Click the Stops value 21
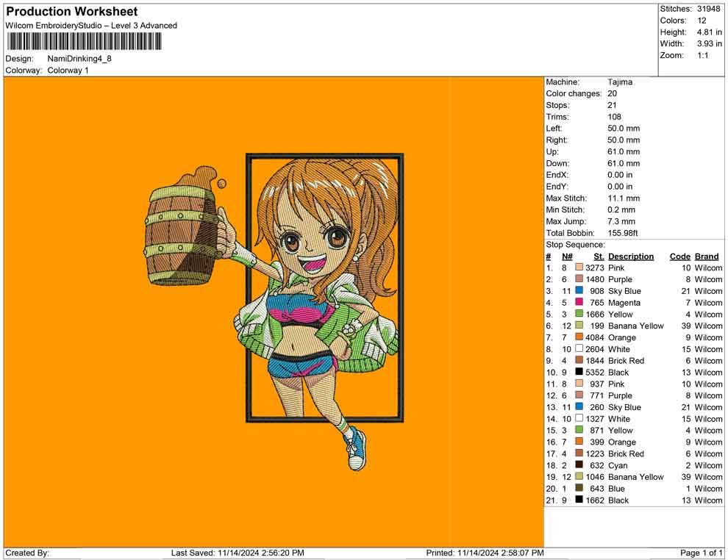Screen dimensions: 728x560 [x=612, y=105]
